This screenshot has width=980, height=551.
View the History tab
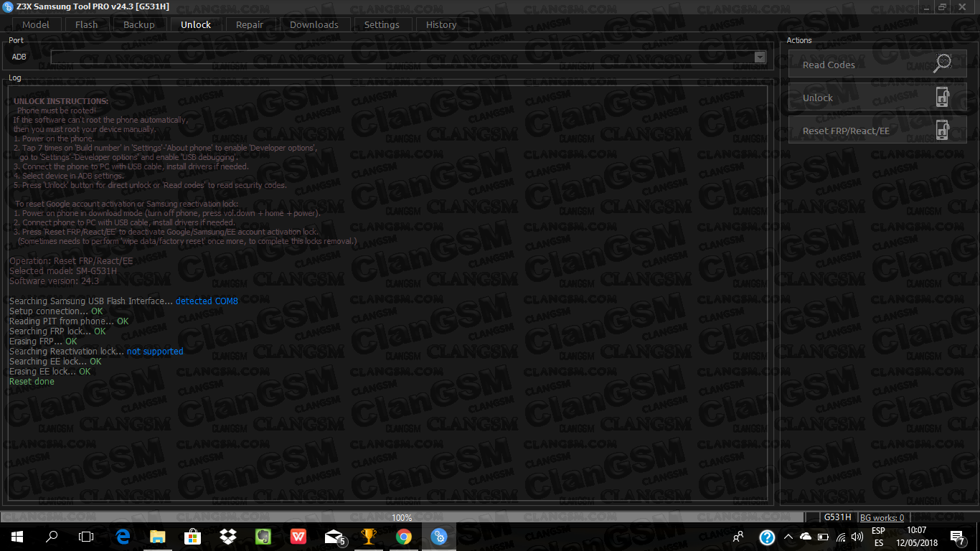441,24
